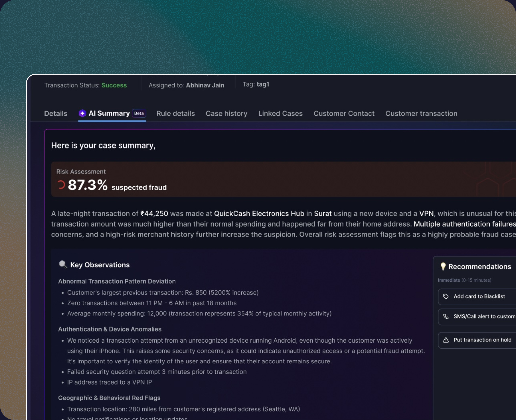Click the red risk gauge icon beside 87.3%
The image size is (516, 420).
point(61,185)
